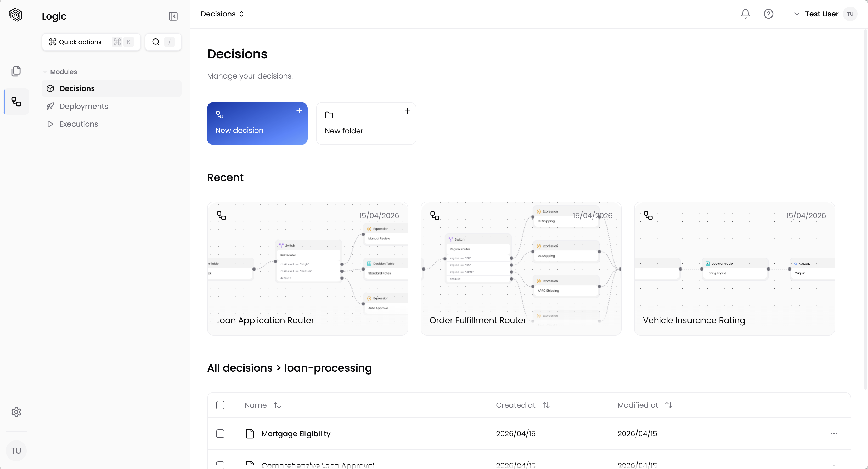Viewport: 868px width, 469px height.
Task: Open Executions module
Action: (x=78, y=124)
